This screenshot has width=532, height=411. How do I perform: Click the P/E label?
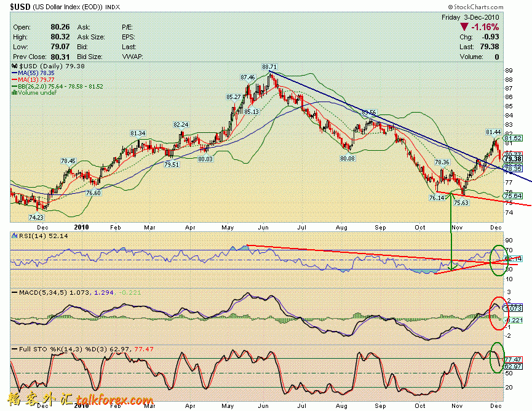click(127, 27)
